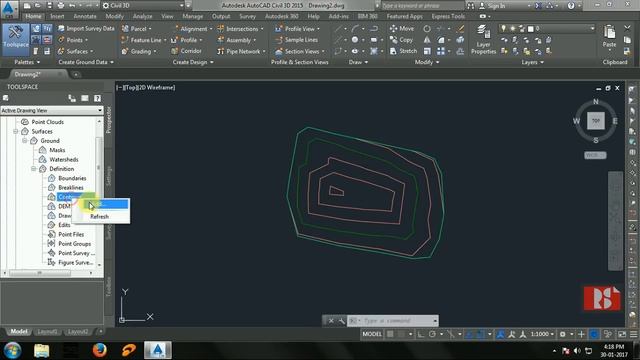Expand the Draw panel
The height and width of the screenshot is (360, 640).
point(358,62)
